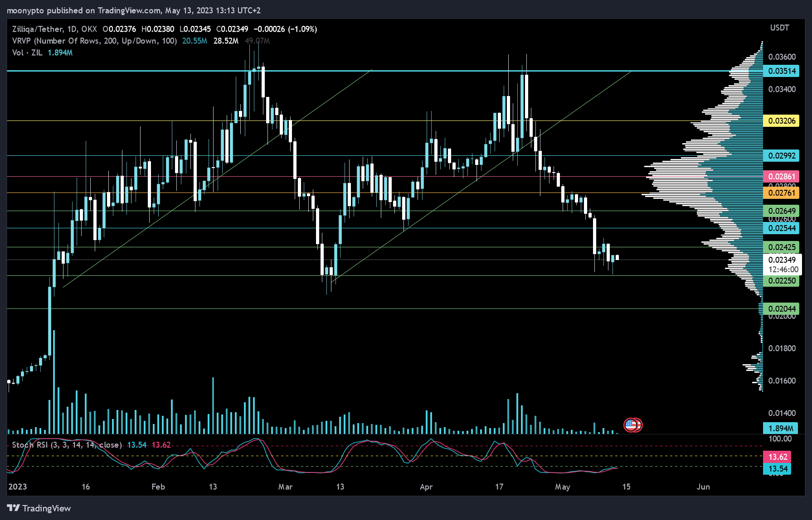
Task: Click the 0.01800 price scale value
Action: [x=782, y=348]
